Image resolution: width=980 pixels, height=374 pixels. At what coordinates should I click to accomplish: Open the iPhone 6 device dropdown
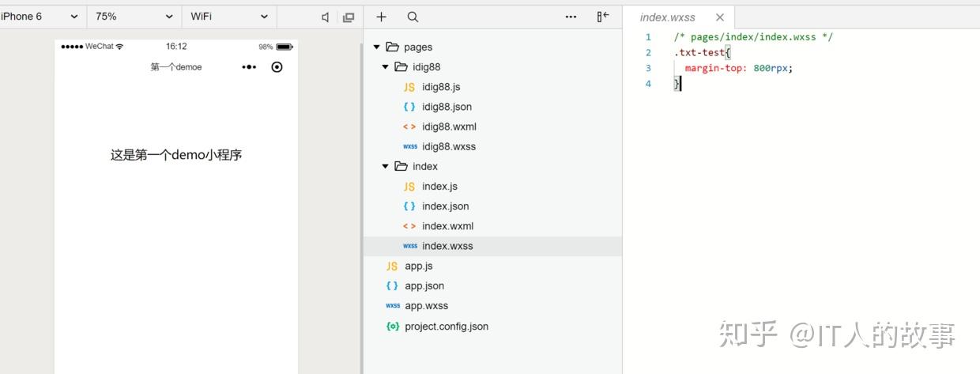[40, 17]
